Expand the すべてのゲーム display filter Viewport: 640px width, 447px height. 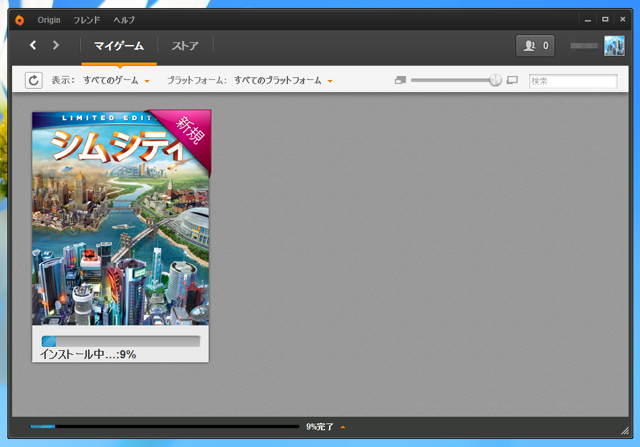pos(116,80)
